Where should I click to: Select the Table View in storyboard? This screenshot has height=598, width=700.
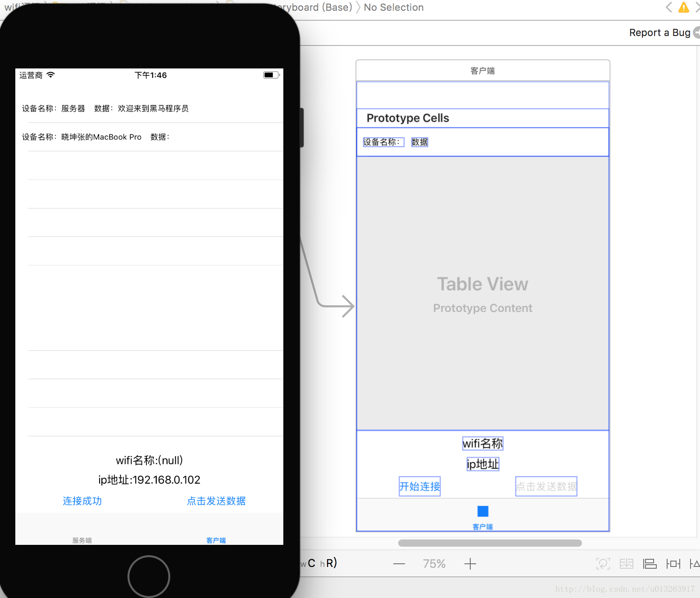click(483, 294)
